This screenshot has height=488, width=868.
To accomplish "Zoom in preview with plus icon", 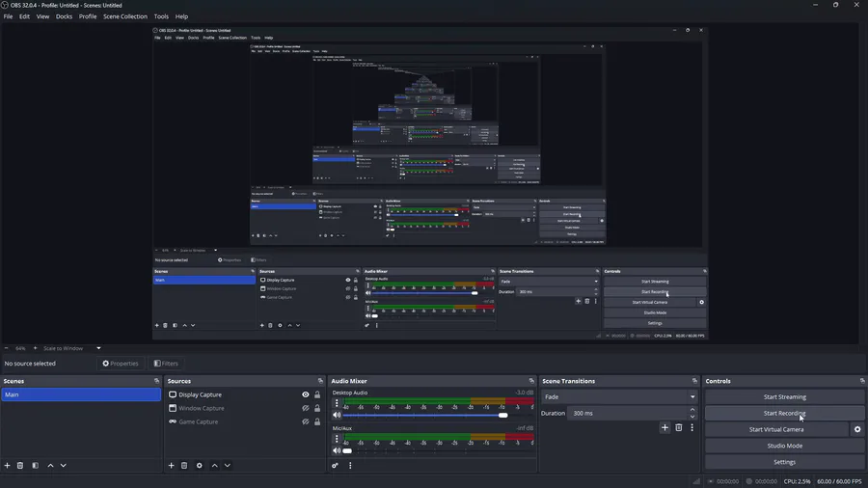I will (35, 348).
